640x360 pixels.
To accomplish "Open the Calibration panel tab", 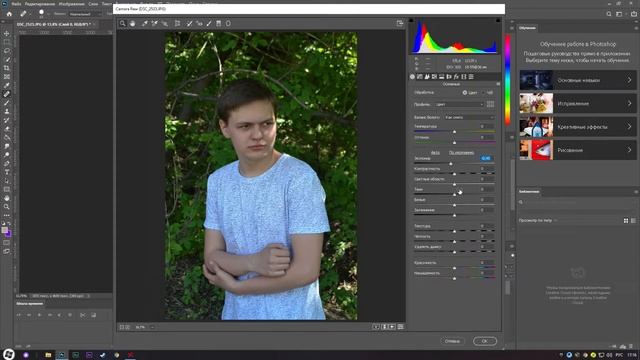I will (x=464, y=77).
